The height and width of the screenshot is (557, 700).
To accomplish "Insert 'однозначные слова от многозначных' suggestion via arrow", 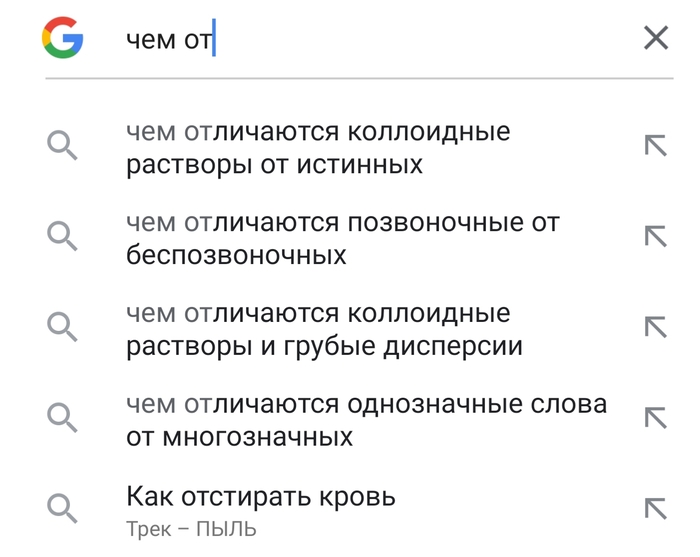I will pos(655,418).
